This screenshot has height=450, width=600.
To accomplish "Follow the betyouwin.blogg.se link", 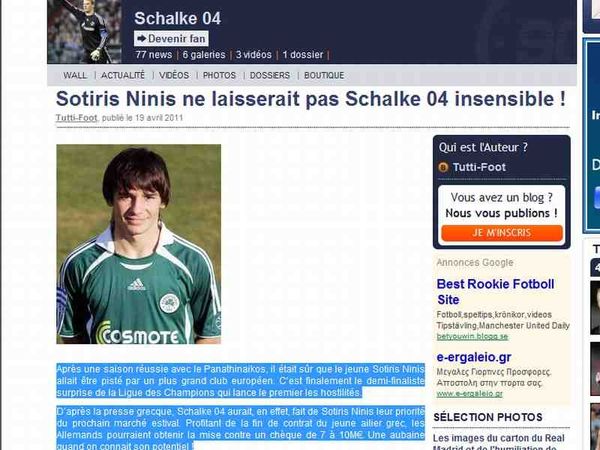I will [x=472, y=337].
